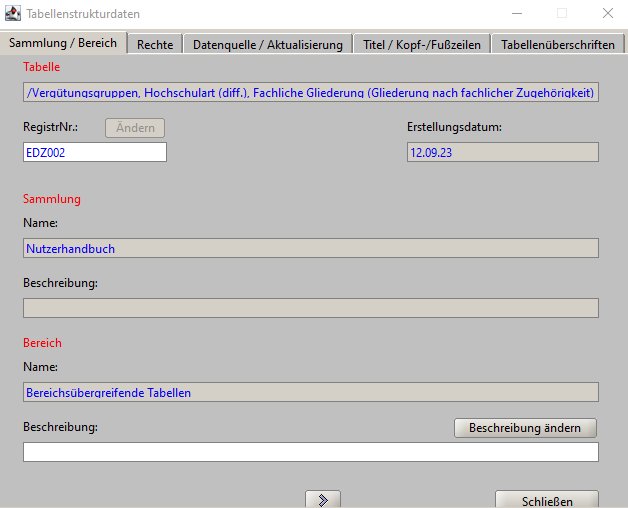Maximize the Tabellenstrukturdaten window
628x508 pixels.
[x=562, y=14]
